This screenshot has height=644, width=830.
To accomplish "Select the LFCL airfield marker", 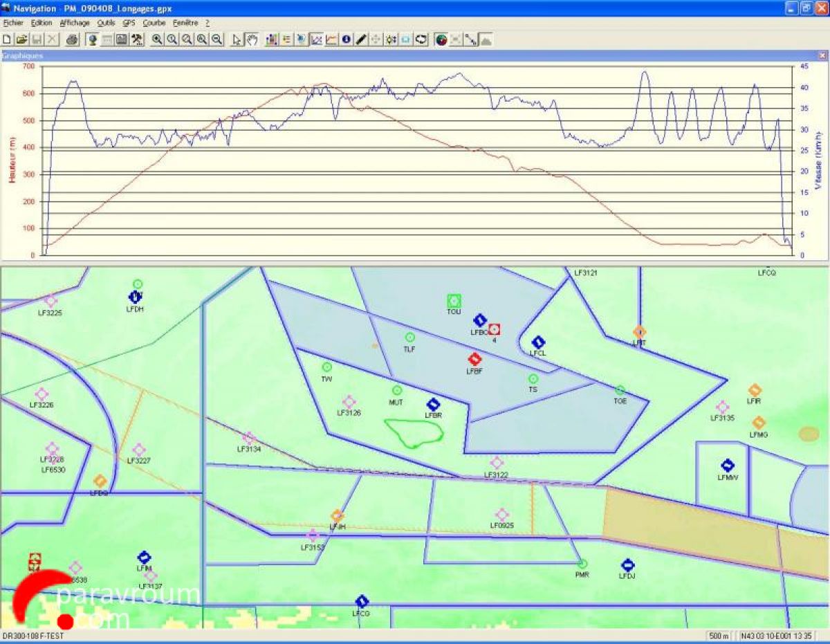I will 538,342.
